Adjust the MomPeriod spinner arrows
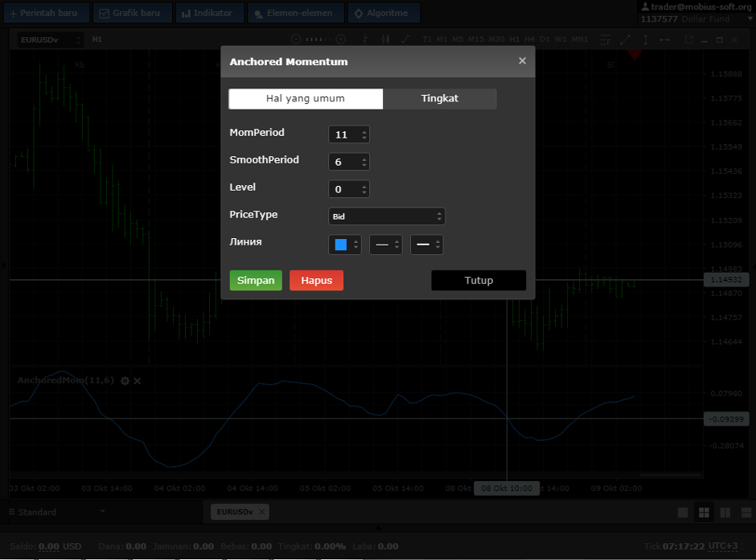756x560 pixels. pyautogui.click(x=364, y=134)
